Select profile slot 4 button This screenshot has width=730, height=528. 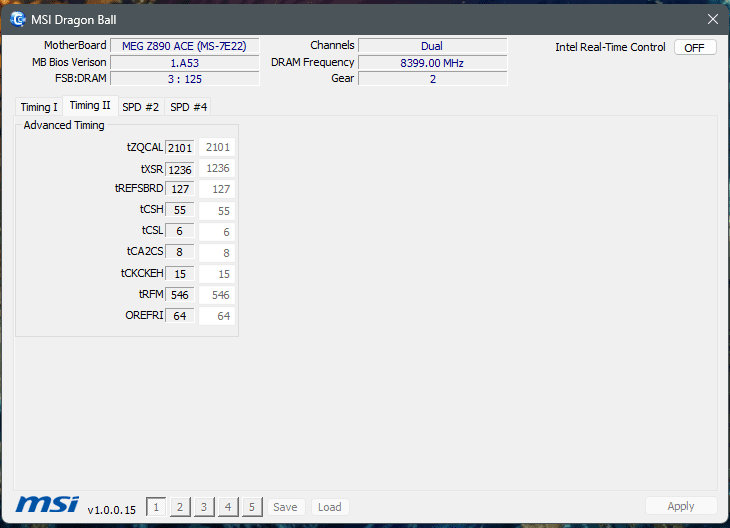228,507
